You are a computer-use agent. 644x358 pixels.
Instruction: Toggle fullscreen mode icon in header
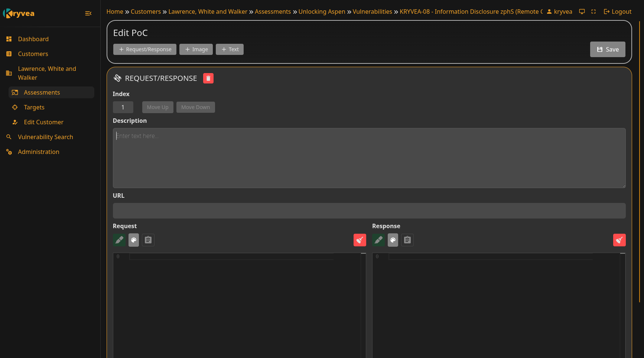[593, 12]
